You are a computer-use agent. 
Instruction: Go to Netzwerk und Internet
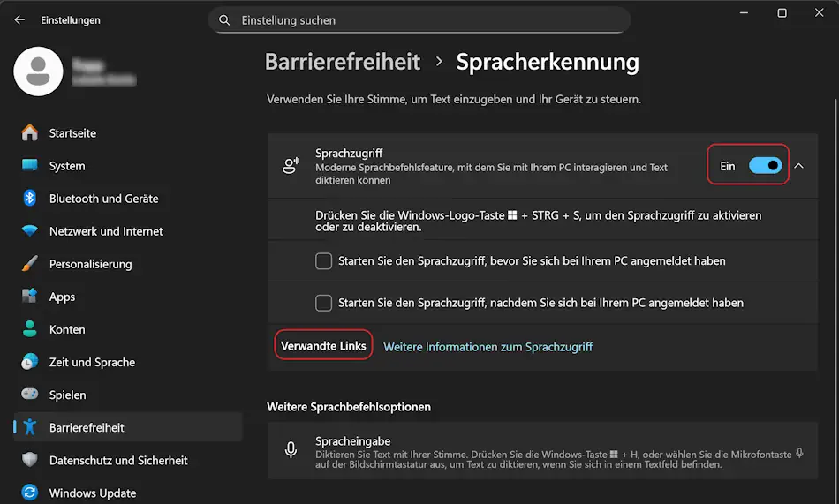pos(128,230)
